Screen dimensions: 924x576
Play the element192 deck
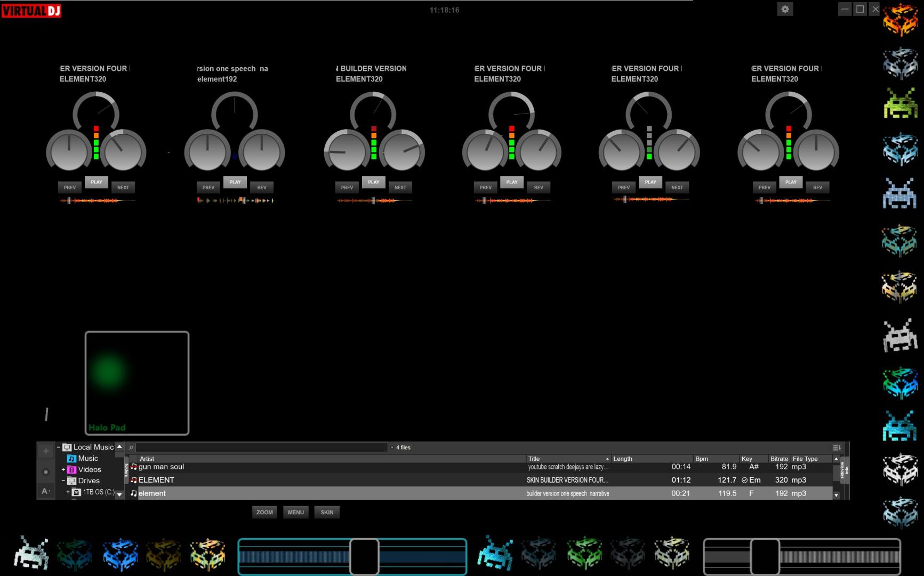[235, 182]
